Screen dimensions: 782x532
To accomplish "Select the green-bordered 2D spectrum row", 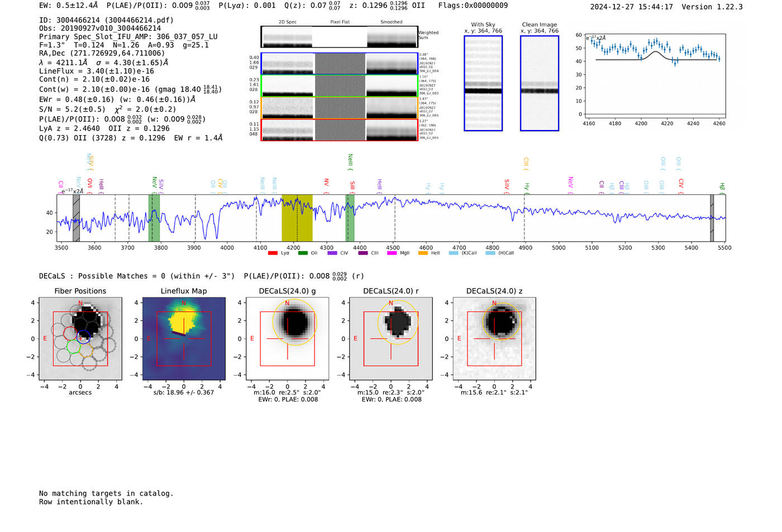I will point(340,85).
